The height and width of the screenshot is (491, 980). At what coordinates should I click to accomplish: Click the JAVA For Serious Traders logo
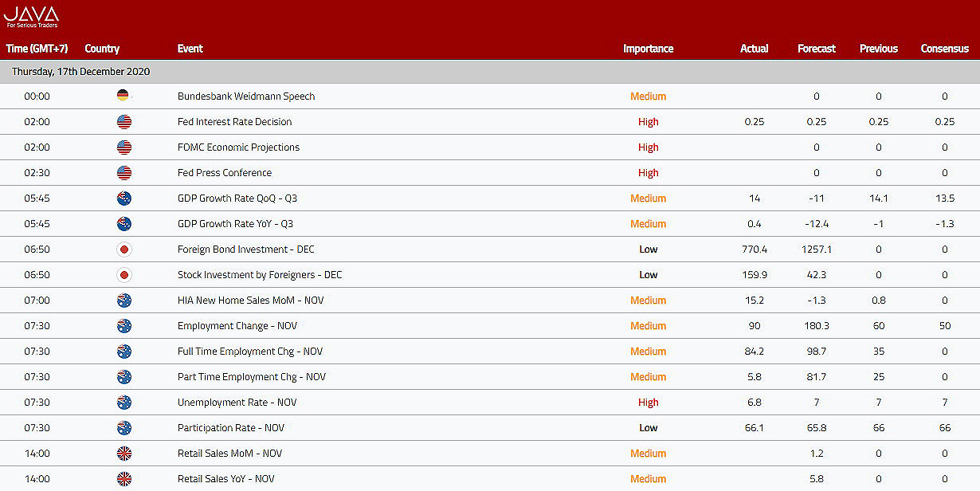(x=31, y=17)
